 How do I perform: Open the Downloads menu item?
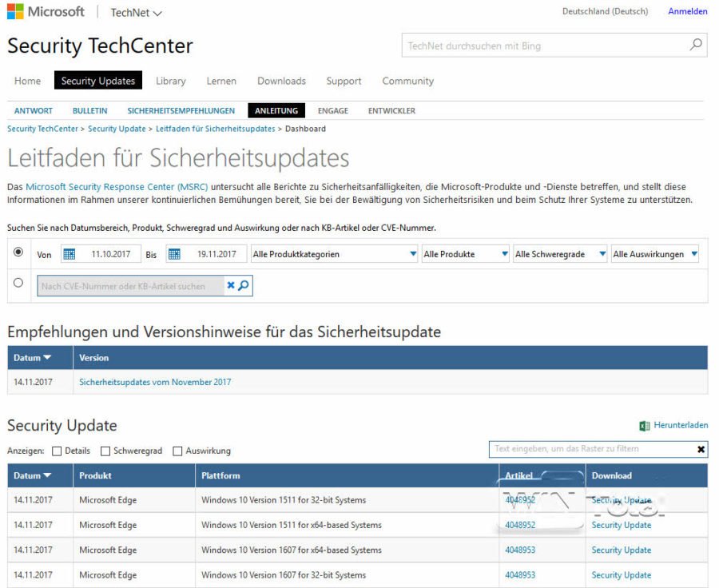pyautogui.click(x=281, y=81)
